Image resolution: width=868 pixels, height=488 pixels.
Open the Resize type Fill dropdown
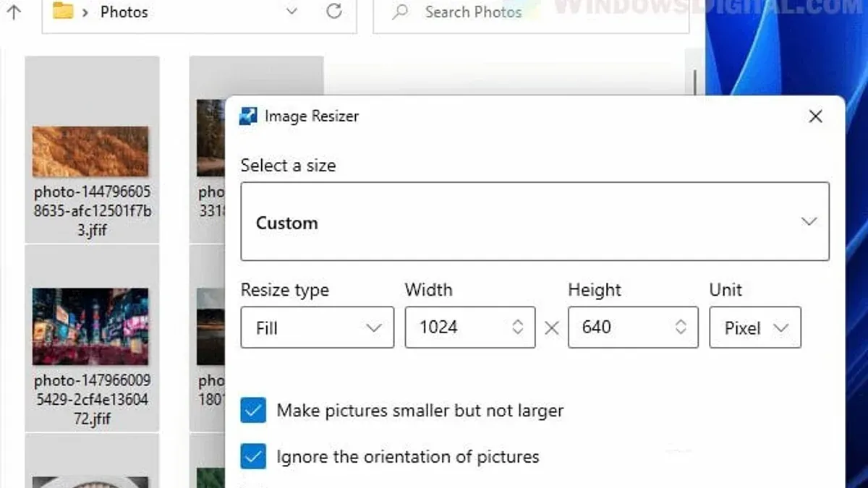[x=317, y=328]
